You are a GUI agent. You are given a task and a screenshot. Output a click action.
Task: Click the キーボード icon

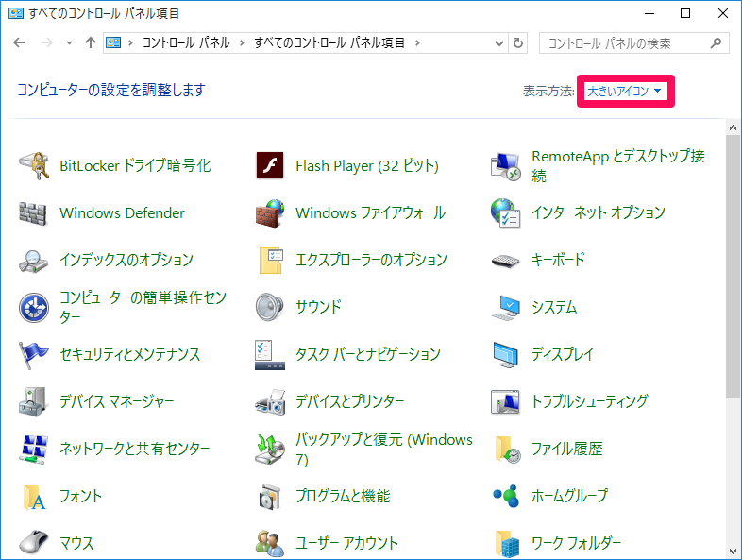click(506, 260)
